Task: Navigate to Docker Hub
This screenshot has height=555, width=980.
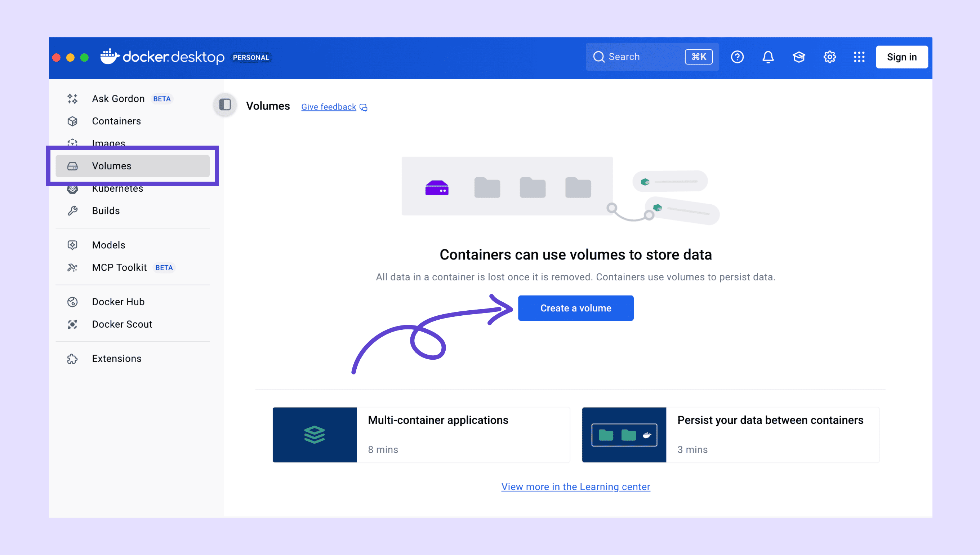Action: (x=118, y=302)
